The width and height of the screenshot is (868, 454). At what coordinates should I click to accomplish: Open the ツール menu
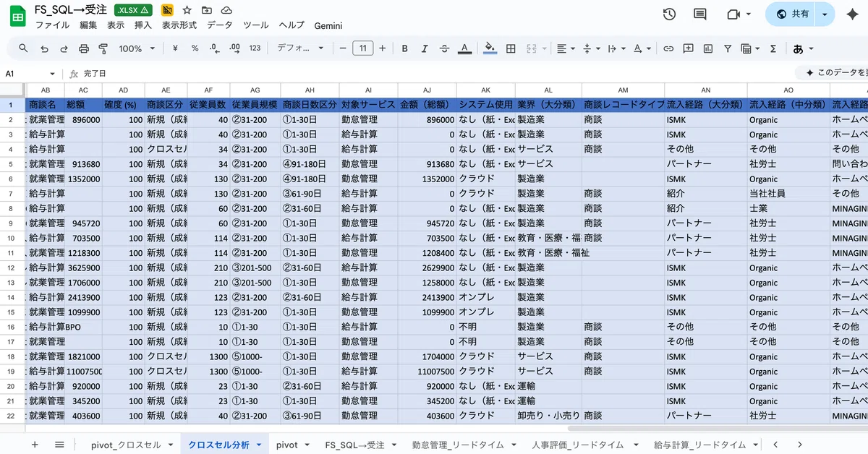[x=256, y=25]
